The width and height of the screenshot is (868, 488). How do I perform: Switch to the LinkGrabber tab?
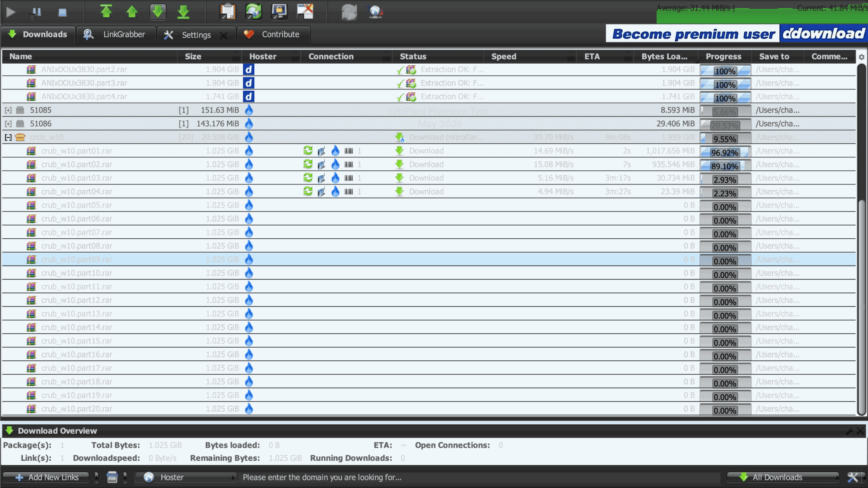115,35
